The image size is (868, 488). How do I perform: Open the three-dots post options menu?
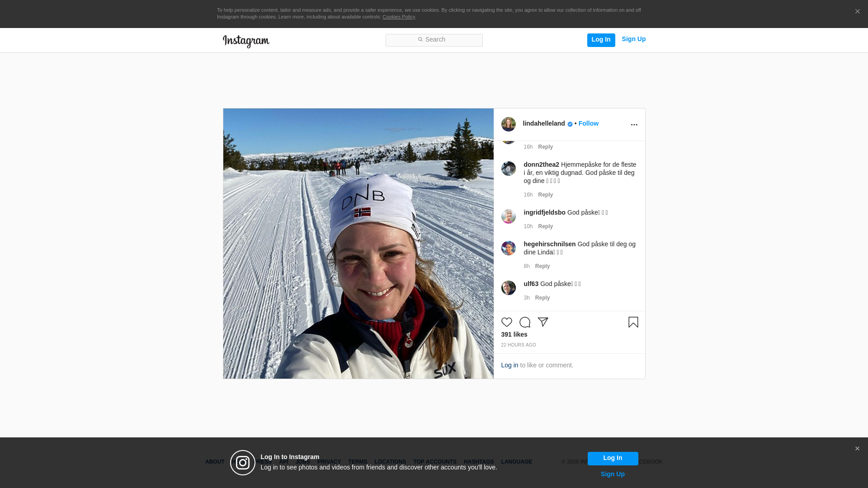point(634,125)
